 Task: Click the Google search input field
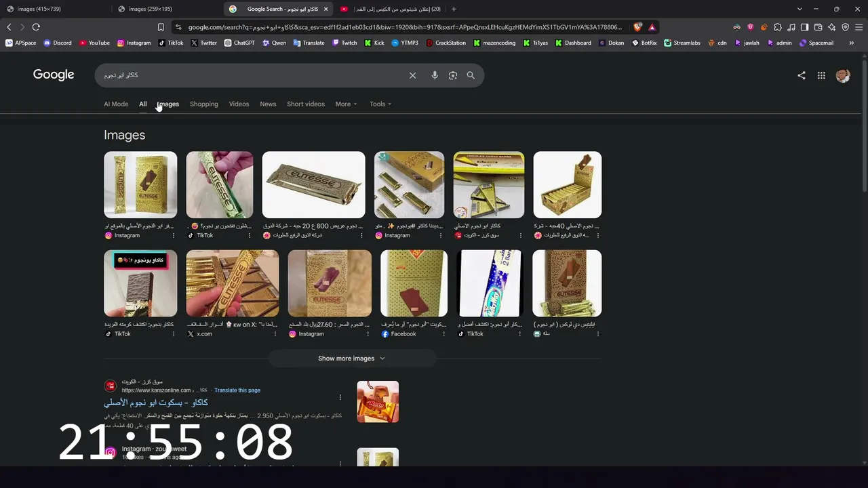(x=251, y=75)
